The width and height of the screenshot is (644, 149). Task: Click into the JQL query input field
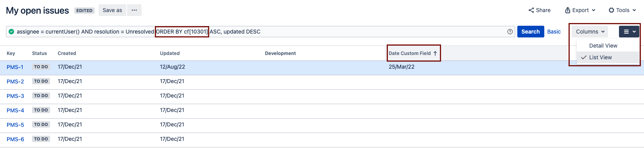(x=260, y=32)
